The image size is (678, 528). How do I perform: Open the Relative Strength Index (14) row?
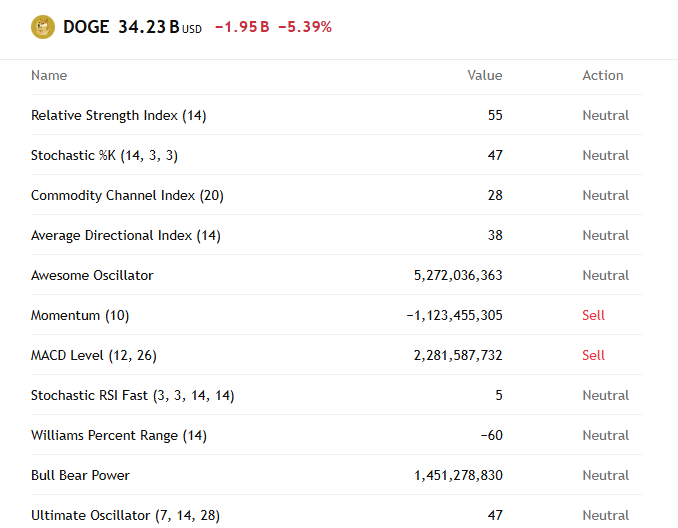tap(337, 115)
